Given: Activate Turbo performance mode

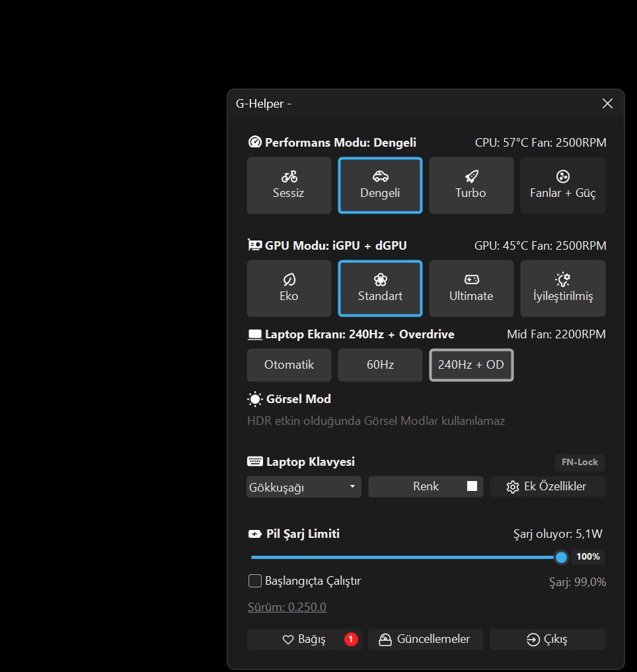Looking at the screenshot, I should [x=471, y=185].
